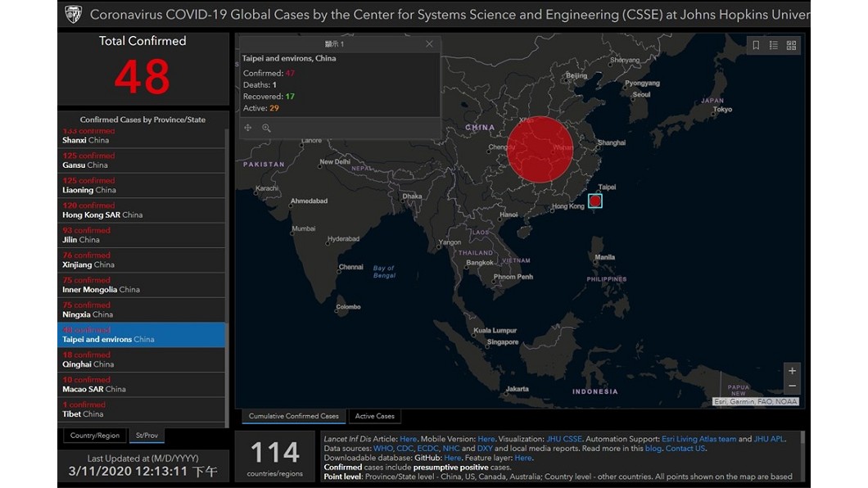Open the Contact US link
868x488 pixels.
click(x=685, y=448)
